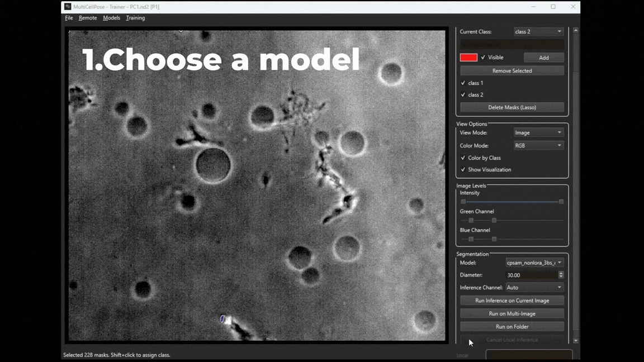Open the File menu
The image size is (644, 362).
point(69,18)
